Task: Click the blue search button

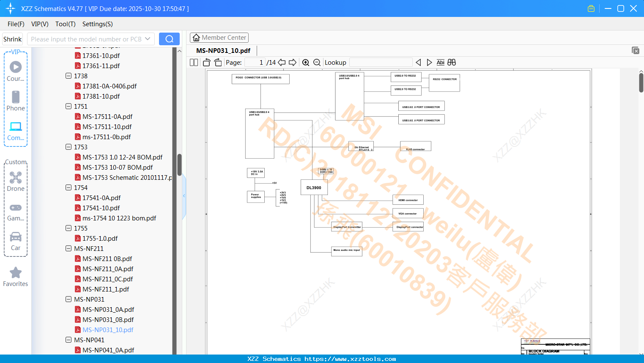Action: click(x=169, y=39)
